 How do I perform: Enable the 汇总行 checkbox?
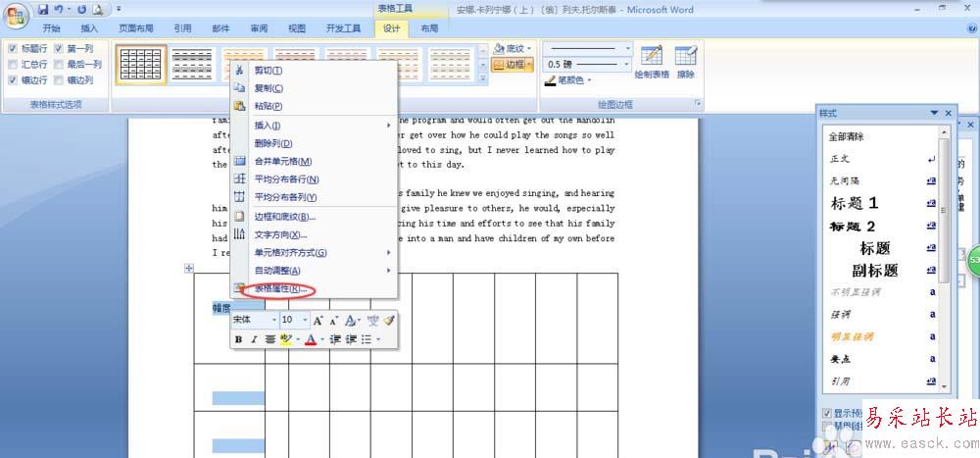(x=12, y=64)
